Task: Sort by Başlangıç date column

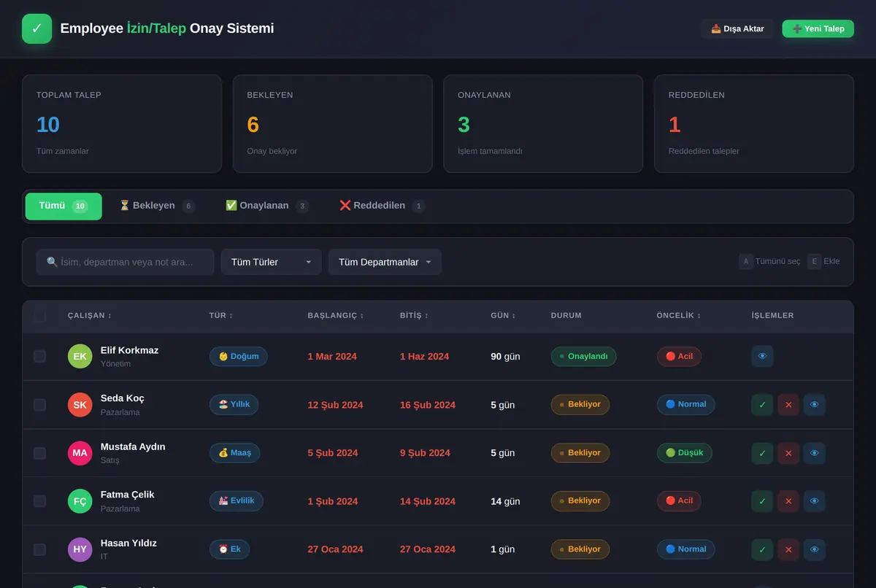Action: point(336,316)
